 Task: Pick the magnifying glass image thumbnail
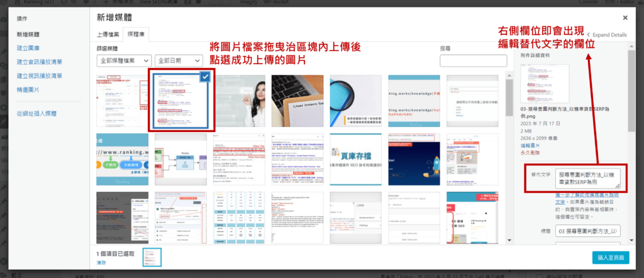pos(357,100)
